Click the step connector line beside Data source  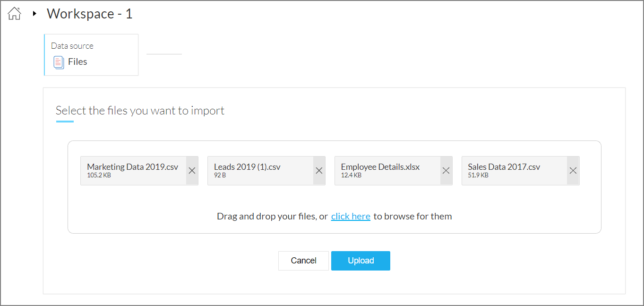click(164, 54)
